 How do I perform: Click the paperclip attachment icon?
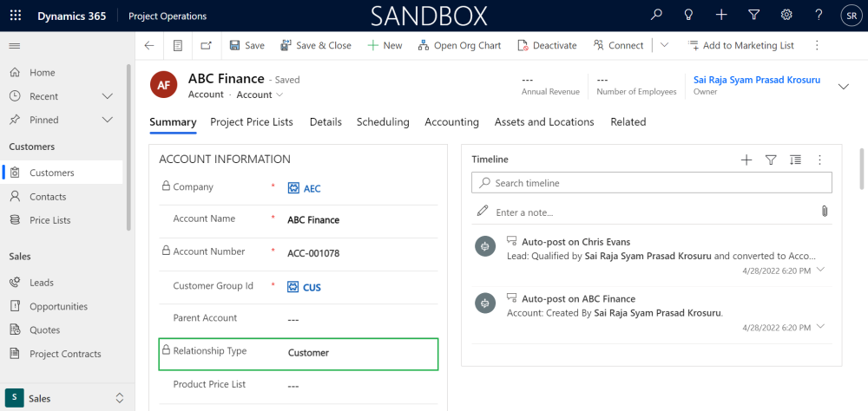pyautogui.click(x=825, y=212)
